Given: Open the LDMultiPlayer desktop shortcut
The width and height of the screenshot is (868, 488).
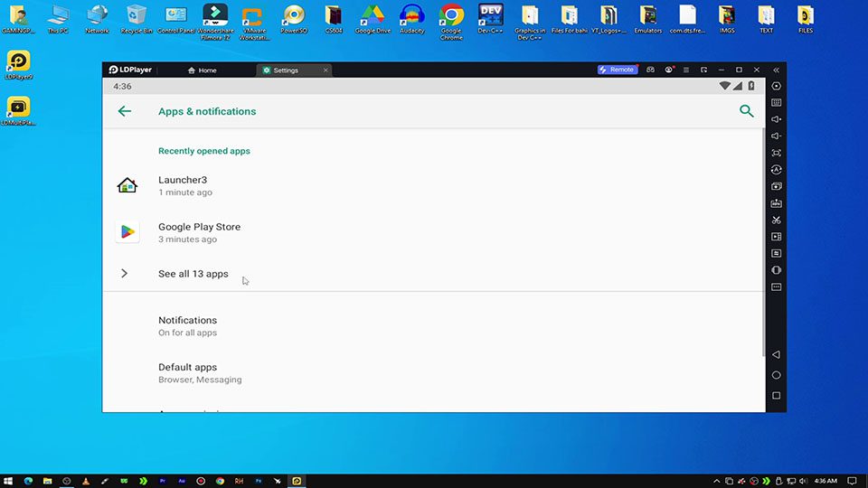Looking at the screenshot, I should pos(18,110).
